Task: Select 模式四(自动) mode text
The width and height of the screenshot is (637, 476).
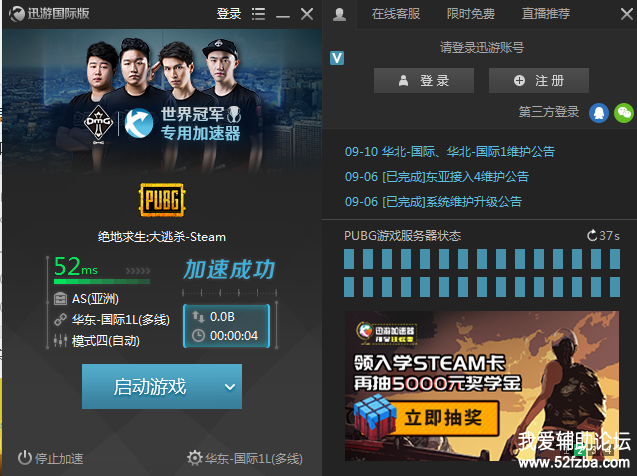Action: (106, 341)
